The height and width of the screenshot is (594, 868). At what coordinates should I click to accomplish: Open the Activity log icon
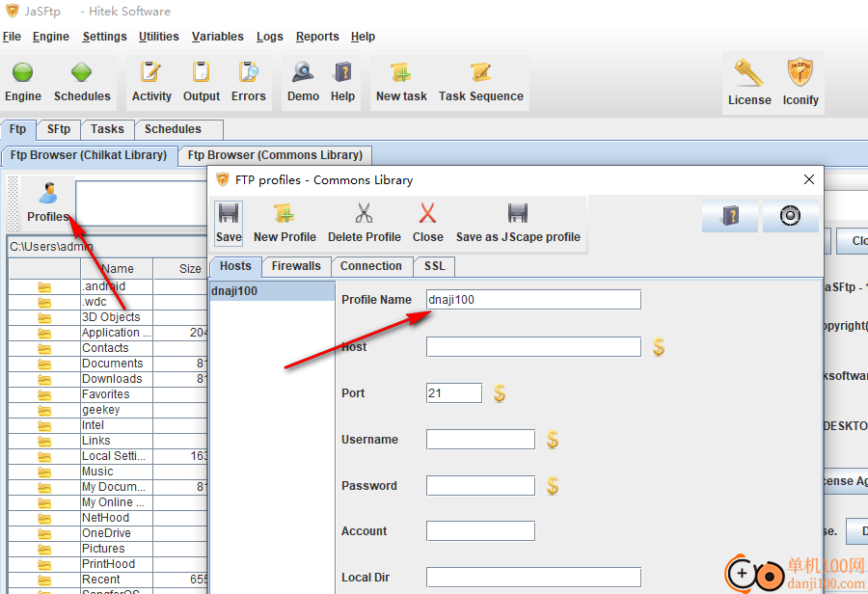(151, 82)
